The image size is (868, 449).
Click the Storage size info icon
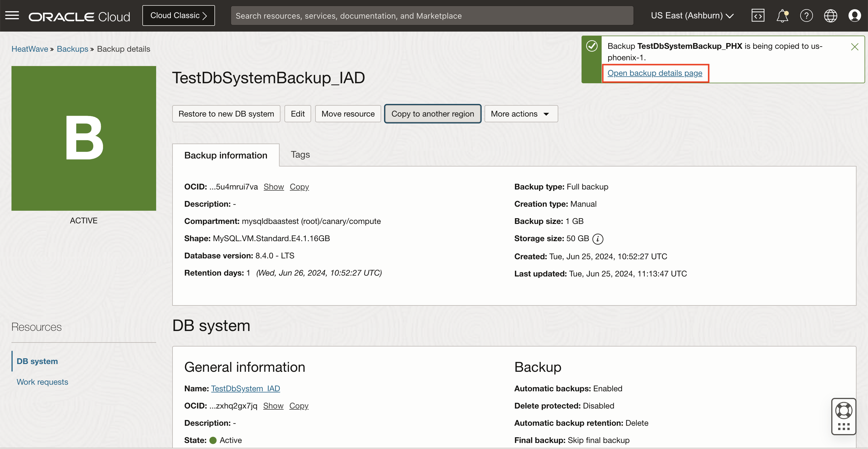[x=598, y=239]
